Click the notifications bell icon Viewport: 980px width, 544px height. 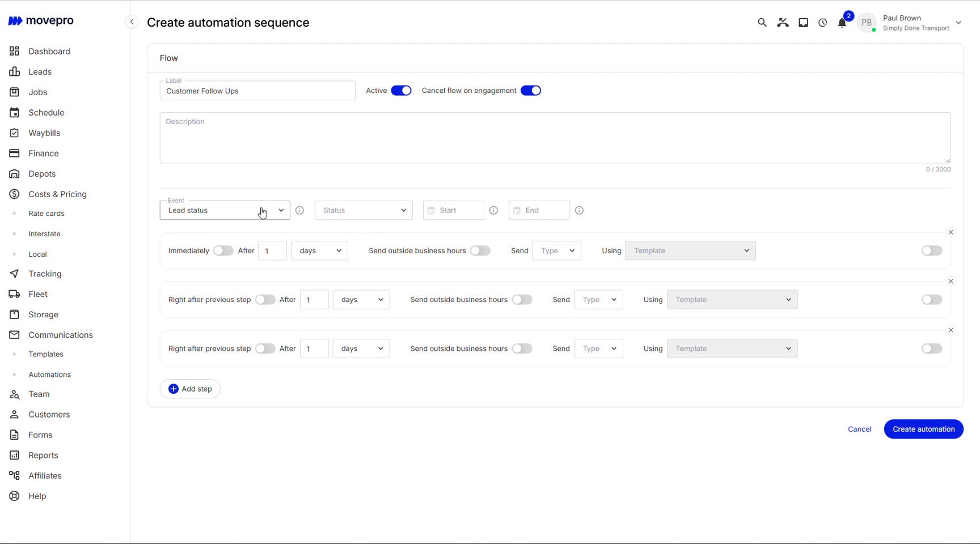[x=842, y=23]
